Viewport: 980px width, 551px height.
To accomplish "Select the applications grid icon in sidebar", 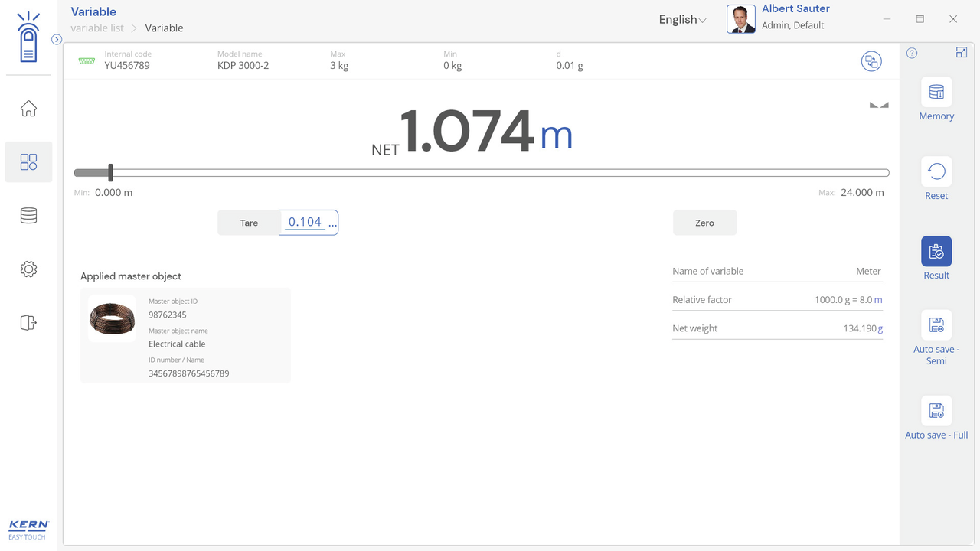I will click(28, 161).
